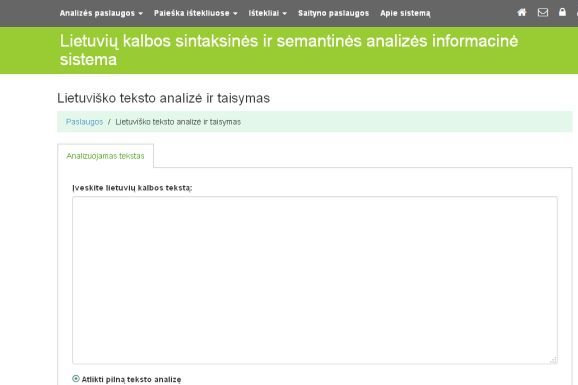
Task: Follow the Paslaugos breadcrumb link
Action: click(84, 122)
